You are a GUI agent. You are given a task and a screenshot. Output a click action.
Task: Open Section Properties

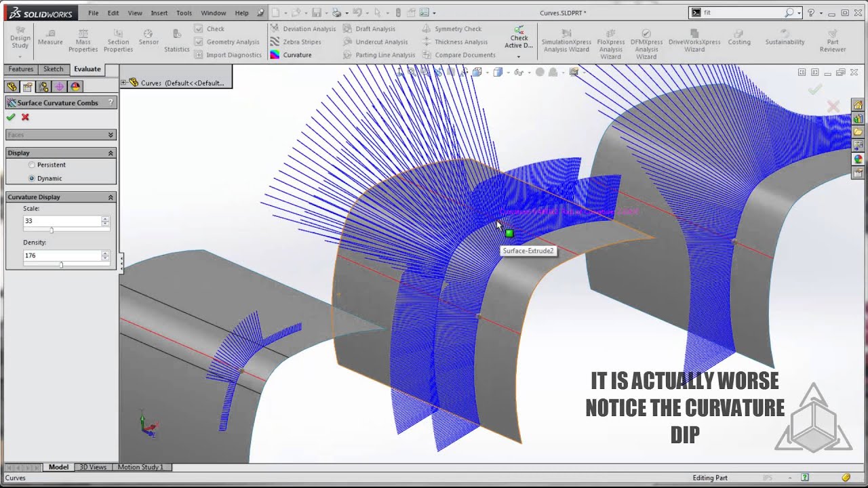118,41
